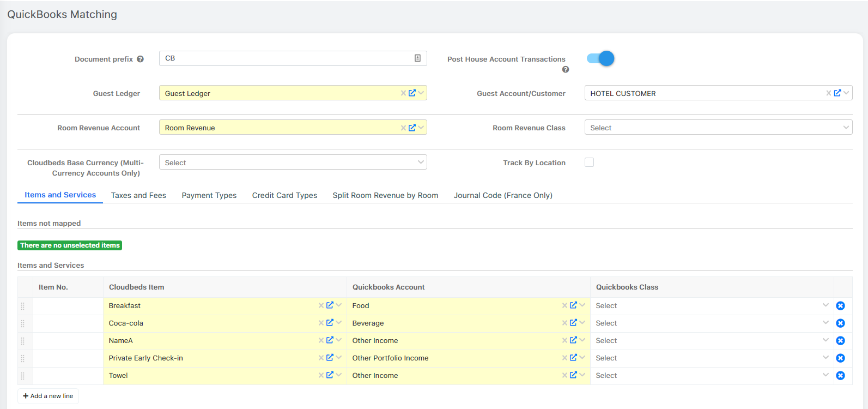Check the Track By Location checkbox
The height and width of the screenshot is (409, 868).
pos(589,163)
